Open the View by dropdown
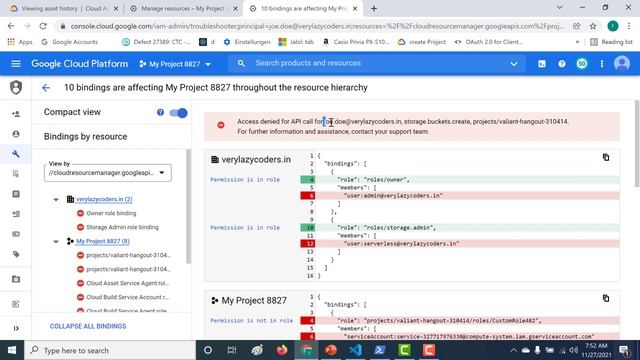 tap(108, 173)
